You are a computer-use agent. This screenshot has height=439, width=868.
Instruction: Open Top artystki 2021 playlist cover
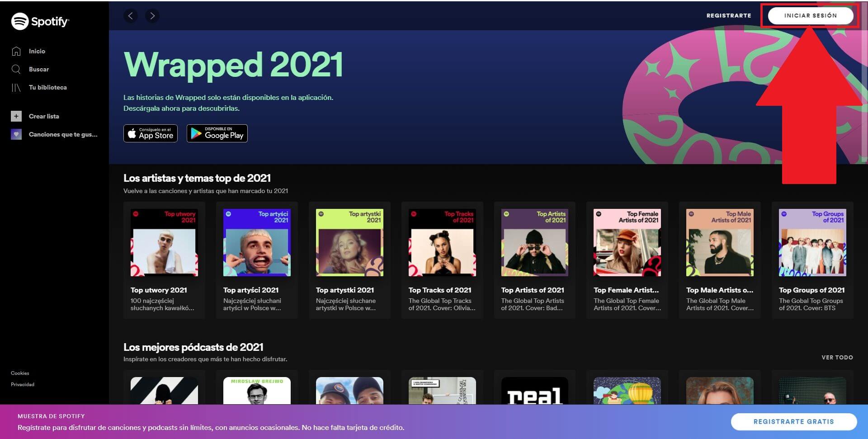click(349, 242)
